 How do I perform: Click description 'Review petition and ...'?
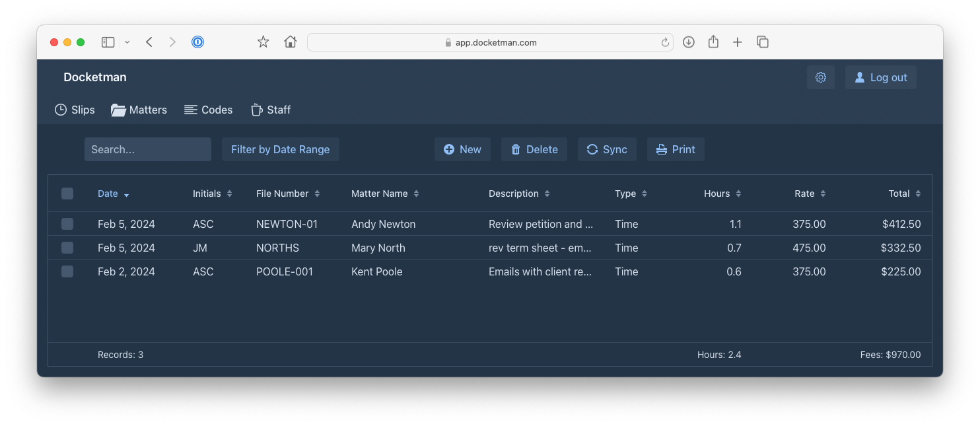point(541,224)
